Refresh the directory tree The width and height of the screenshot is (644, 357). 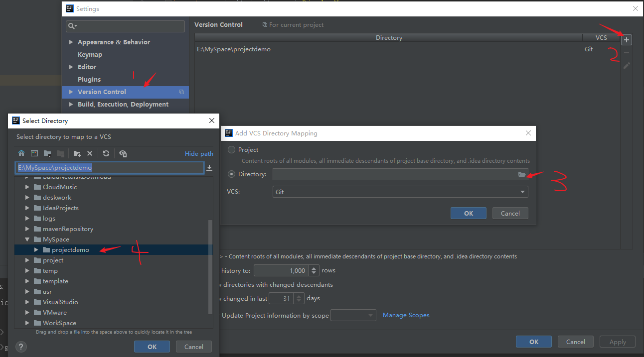tap(106, 153)
